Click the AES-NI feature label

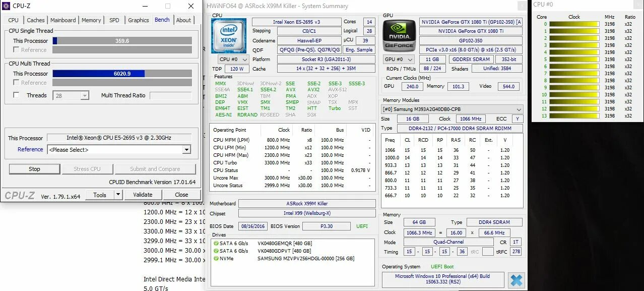coord(223,114)
